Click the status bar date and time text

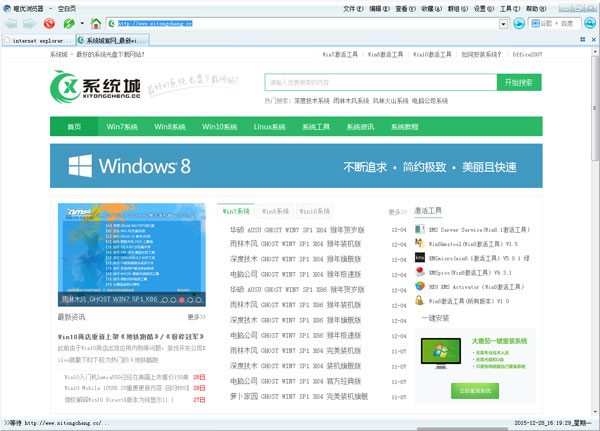[553, 423]
